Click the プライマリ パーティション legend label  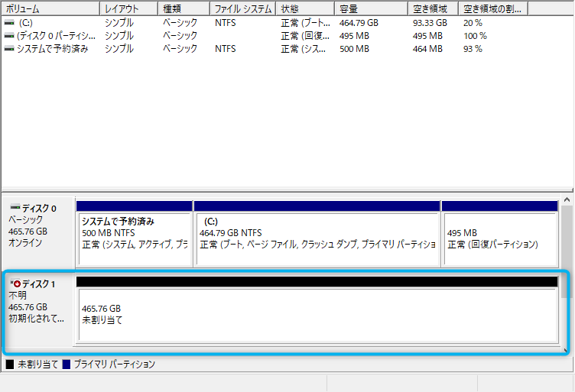click(x=115, y=364)
